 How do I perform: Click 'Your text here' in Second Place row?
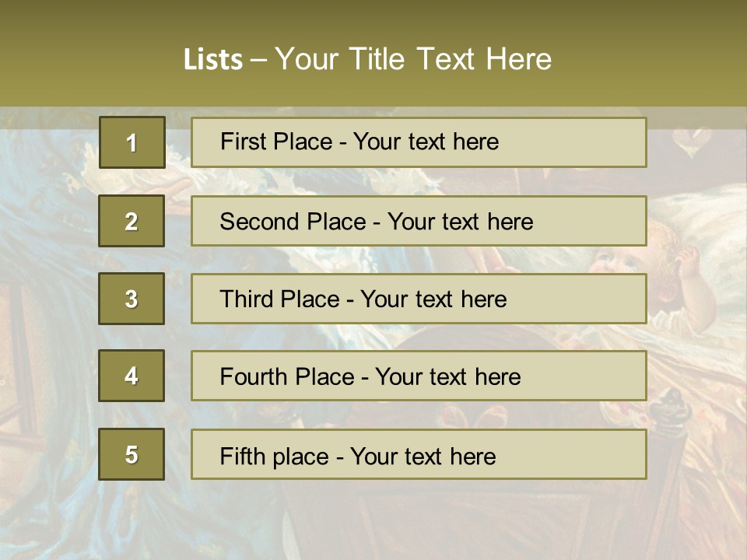(x=460, y=222)
